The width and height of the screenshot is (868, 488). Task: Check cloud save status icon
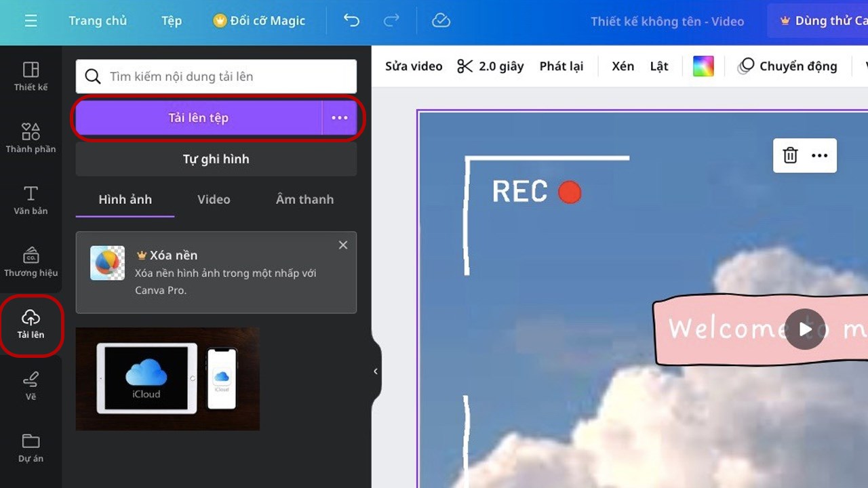pyautogui.click(x=441, y=21)
